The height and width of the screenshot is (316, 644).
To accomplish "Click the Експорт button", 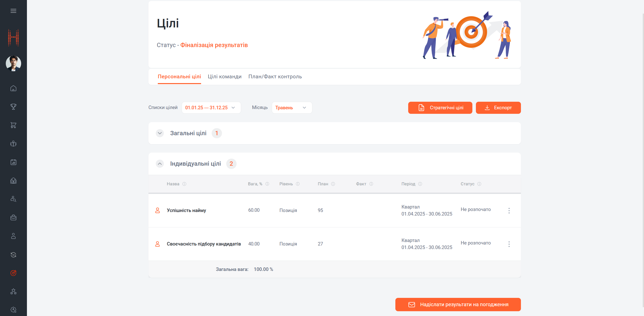I will pyautogui.click(x=498, y=108).
